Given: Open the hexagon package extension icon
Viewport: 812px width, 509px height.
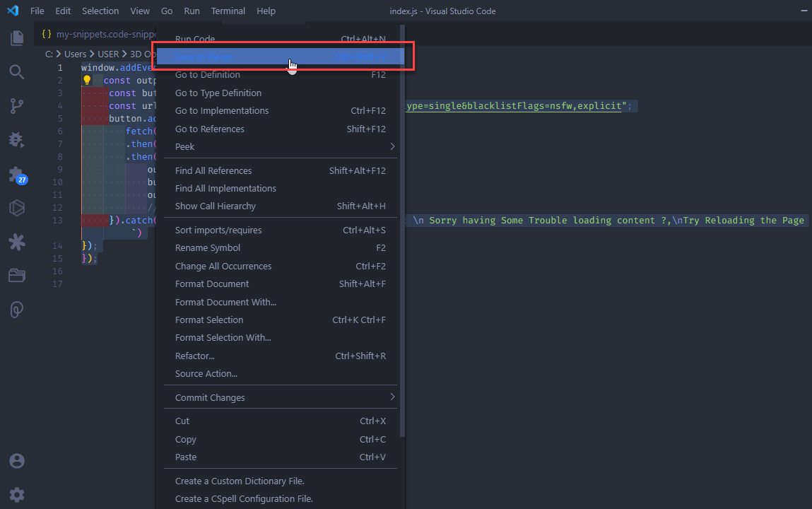Looking at the screenshot, I should pos(17,208).
